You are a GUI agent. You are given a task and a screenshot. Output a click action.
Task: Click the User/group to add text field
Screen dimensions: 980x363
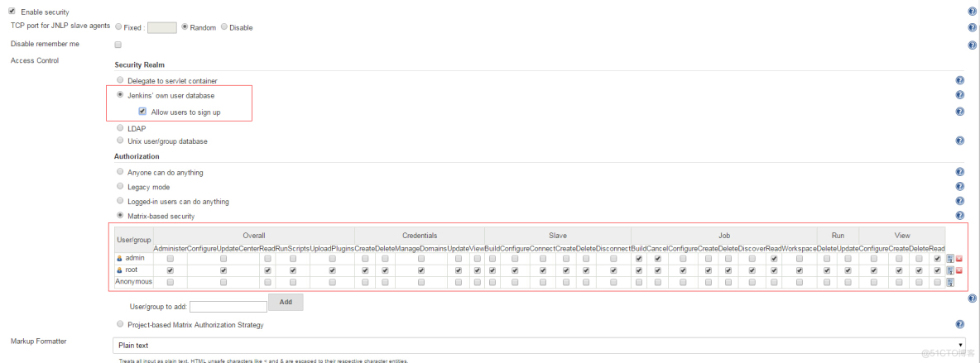click(x=228, y=307)
